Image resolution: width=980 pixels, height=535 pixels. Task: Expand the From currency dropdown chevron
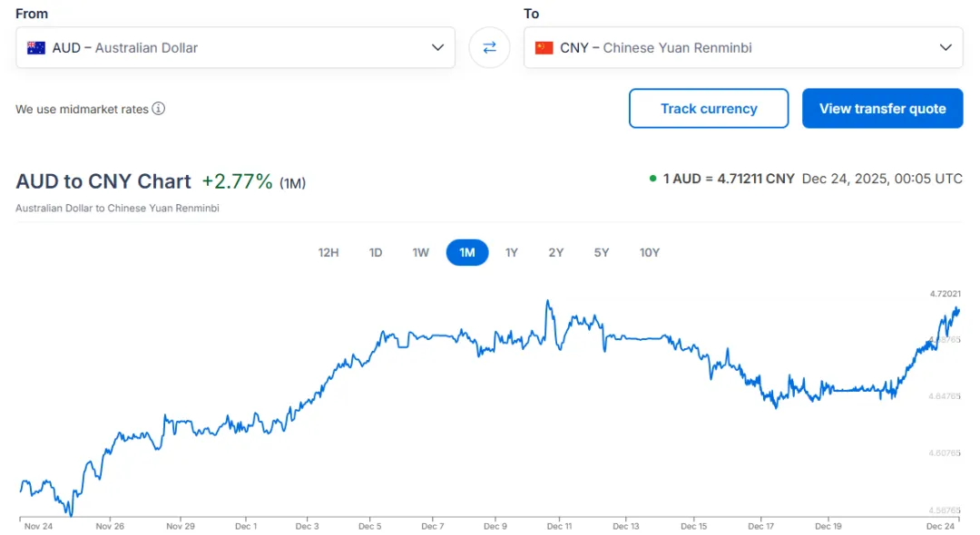[437, 48]
